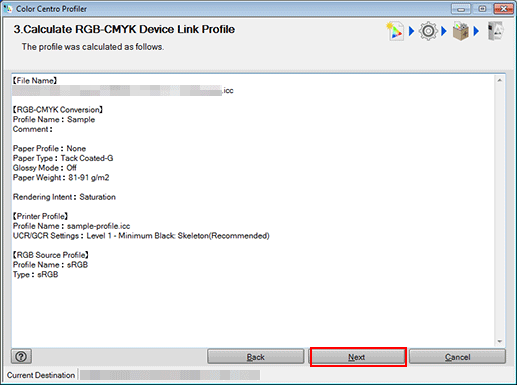Click the File Name heading text
The width and height of the screenshot is (517, 385).
tap(35, 81)
